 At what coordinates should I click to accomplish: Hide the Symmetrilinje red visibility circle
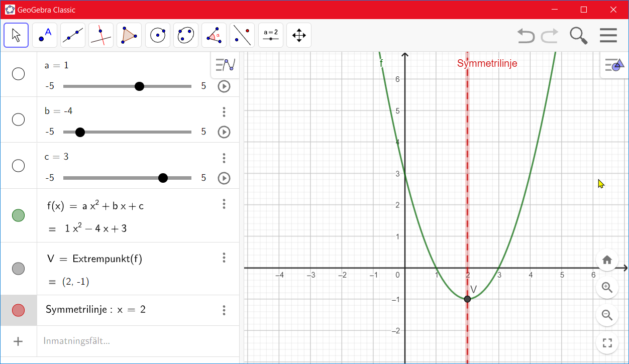point(18,310)
